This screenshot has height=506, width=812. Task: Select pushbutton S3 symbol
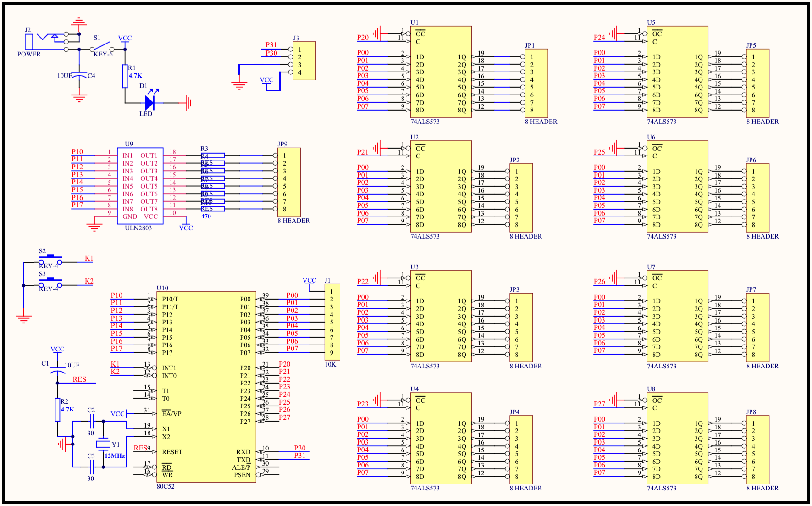point(50,283)
